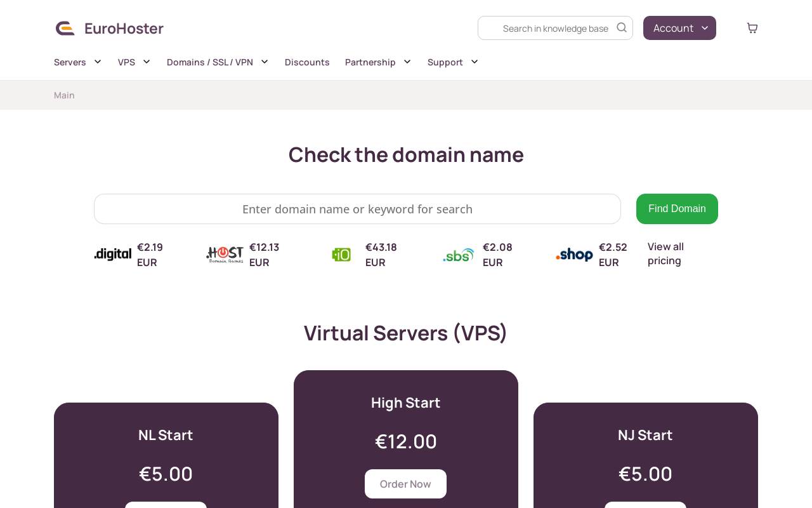Image resolution: width=812 pixels, height=508 pixels.
Task: Click the .digital domain logo
Action: pyautogui.click(x=113, y=255)
